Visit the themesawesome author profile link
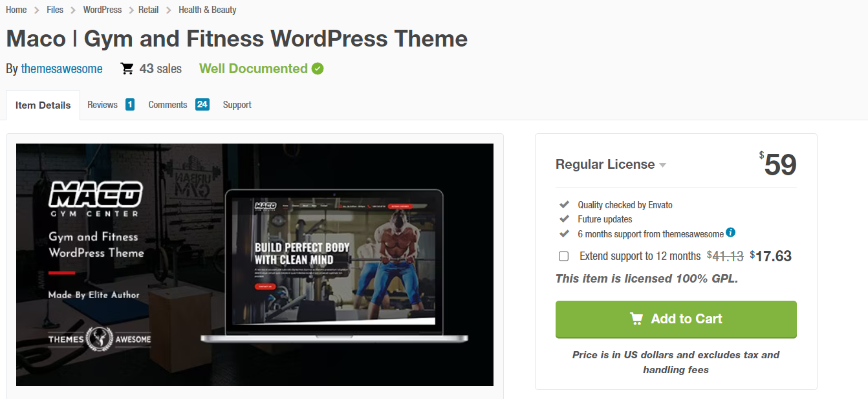This screenshot has height=399, width=868. pos(61,69)
